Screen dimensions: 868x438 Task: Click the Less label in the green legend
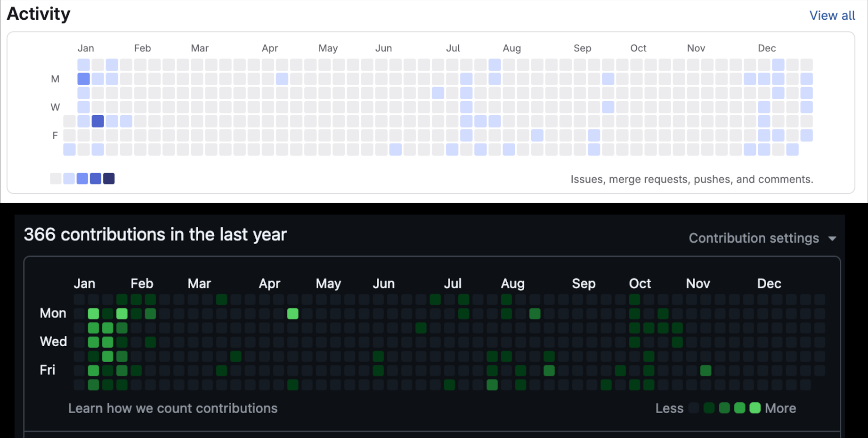coord(669,408)
